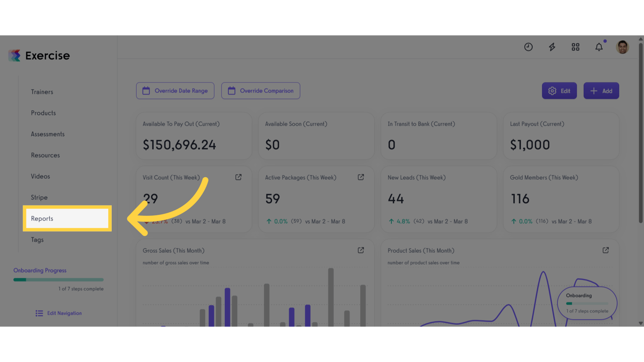
Task: Open the apps grid icon
Action: click(x=576, y=47)
